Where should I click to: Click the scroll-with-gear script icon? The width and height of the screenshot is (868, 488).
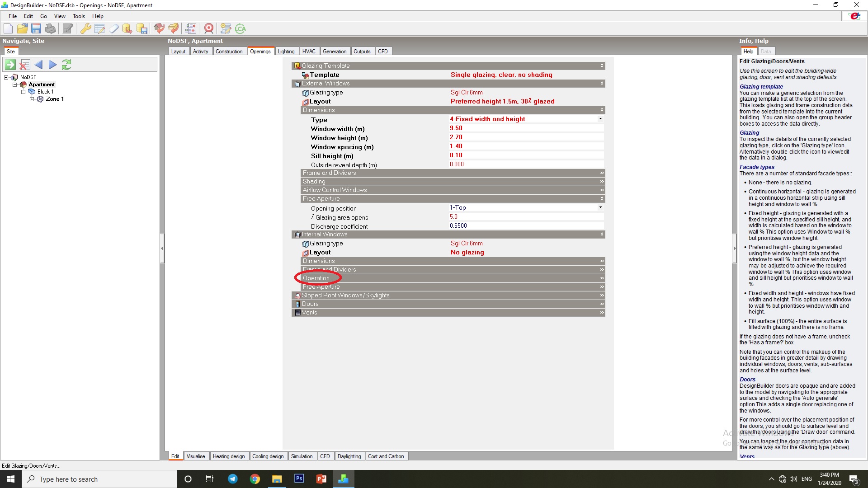coord(226,29)
